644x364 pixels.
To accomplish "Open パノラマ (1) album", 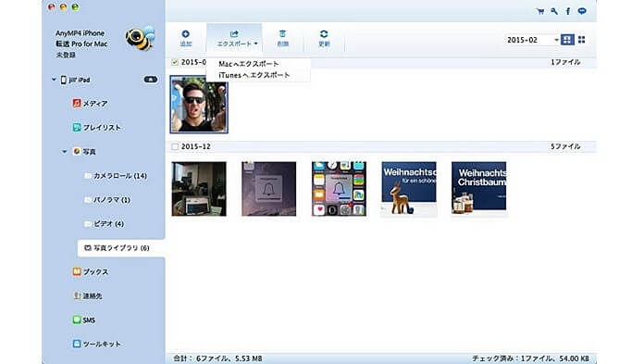I will 107,200.
